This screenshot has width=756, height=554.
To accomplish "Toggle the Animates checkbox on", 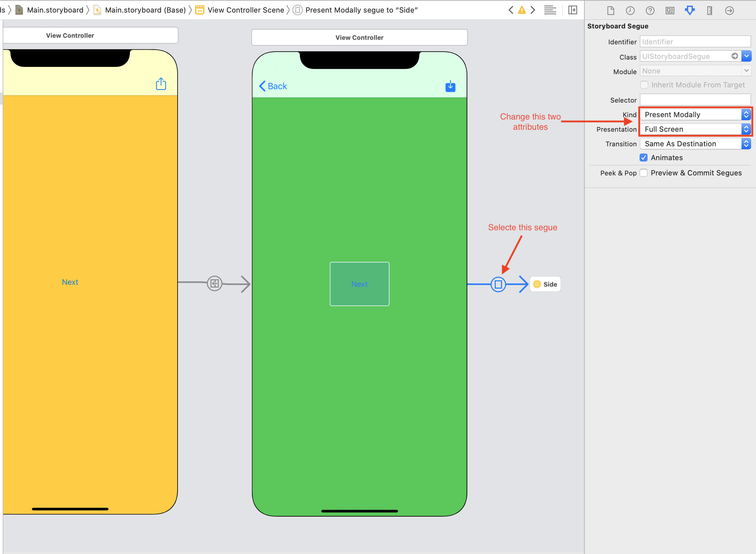I will pos(645,158).
